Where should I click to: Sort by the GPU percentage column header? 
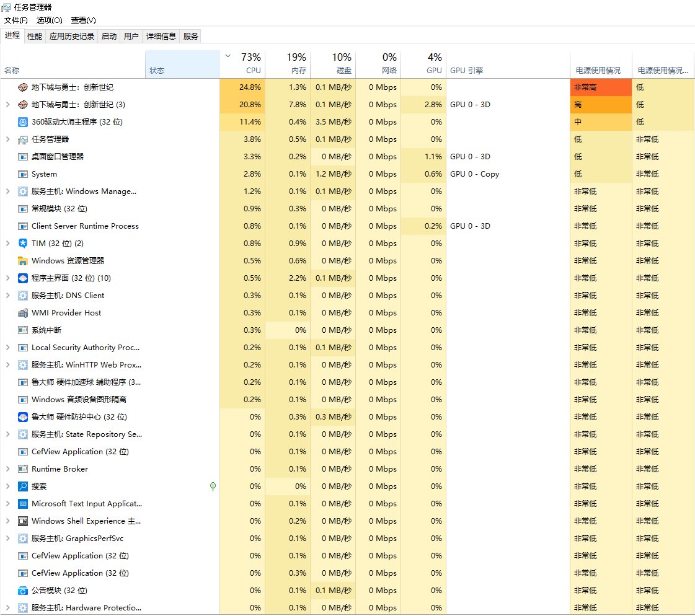423,64
